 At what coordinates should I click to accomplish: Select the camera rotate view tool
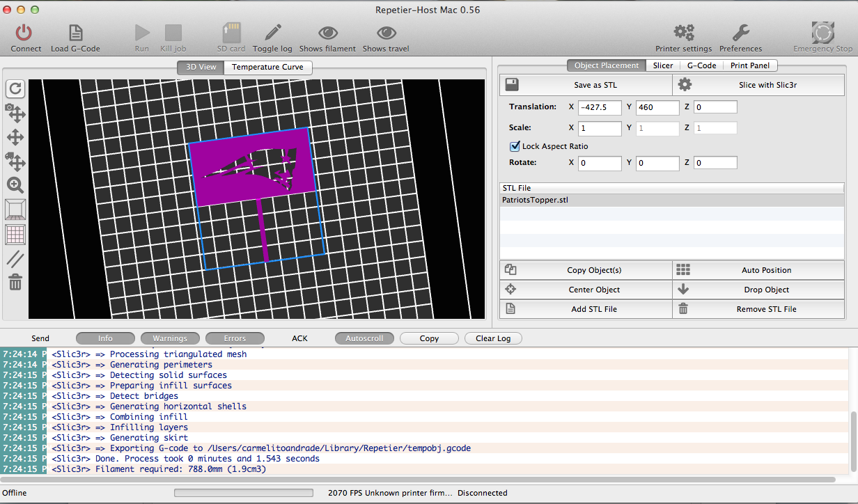point(15,113)
